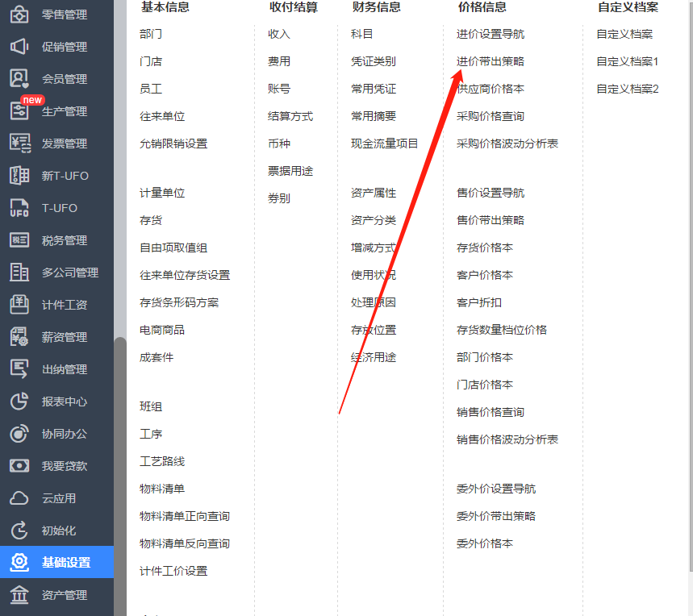Screen dimensions: 693x616
Task: Open 进价带出策略 link
Action: tap(491, 61)
